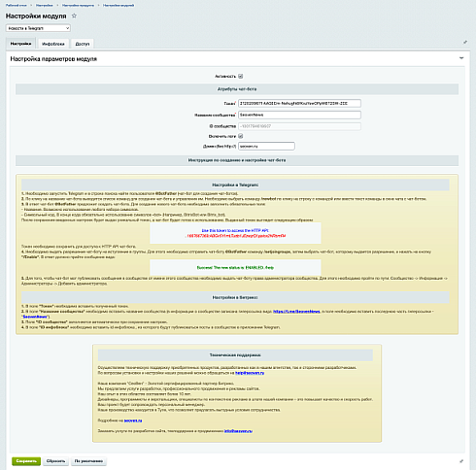Open the Настройки продукта breadcrumb
This screenshot has height=470, width=476.
pos(78,5)
